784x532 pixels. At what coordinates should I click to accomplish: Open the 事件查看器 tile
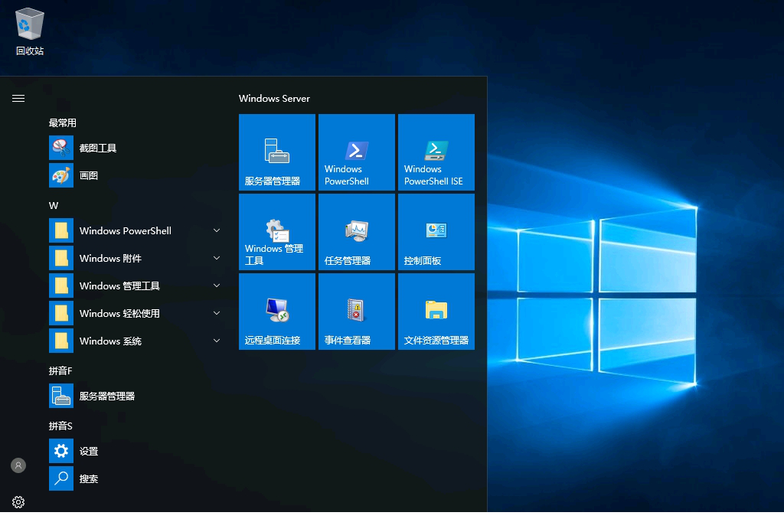point(357,311)
